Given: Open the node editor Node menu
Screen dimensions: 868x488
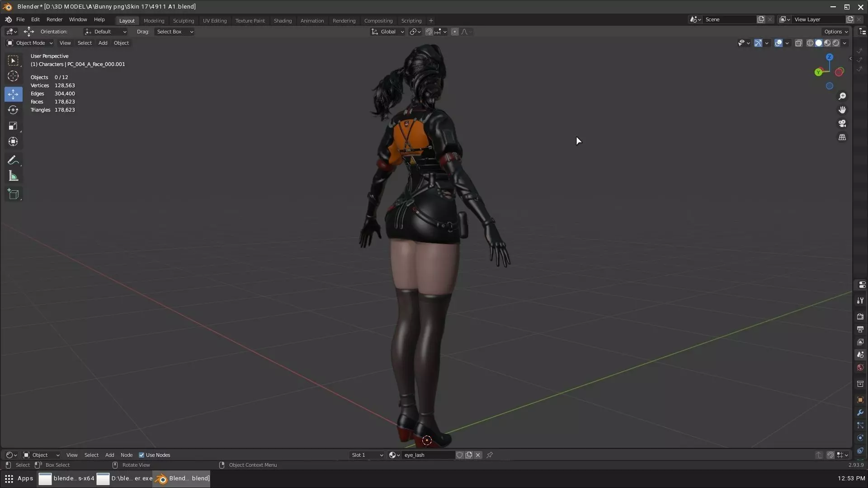Looking at the screenshot, I should click(127, 455).
